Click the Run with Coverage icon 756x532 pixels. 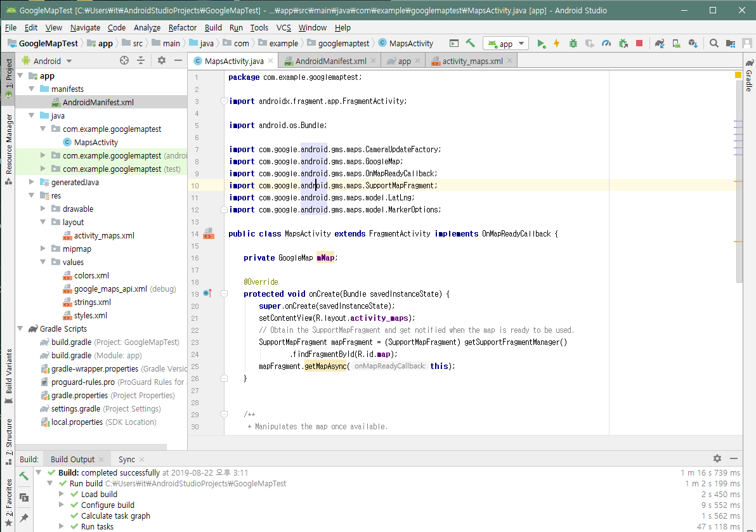coord(590,43)
